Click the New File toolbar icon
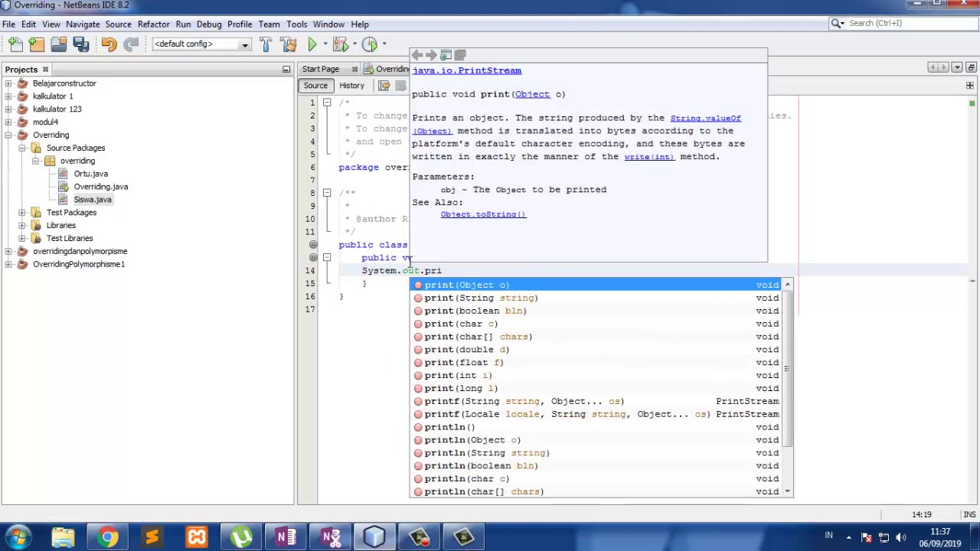 pos(15,44)
